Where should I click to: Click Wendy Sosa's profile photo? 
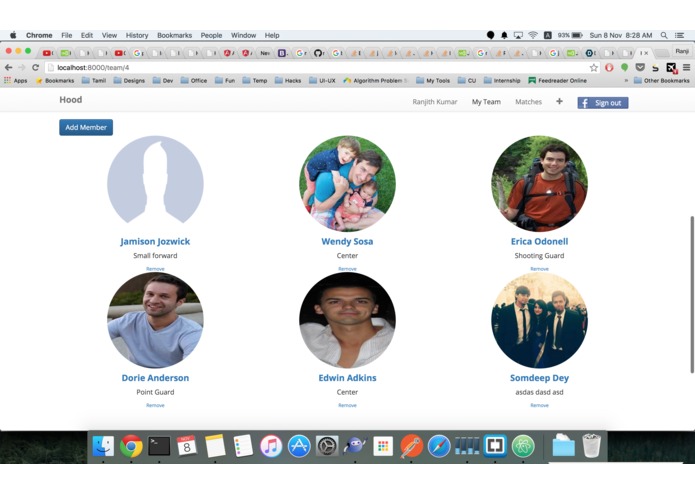[347, 183]
